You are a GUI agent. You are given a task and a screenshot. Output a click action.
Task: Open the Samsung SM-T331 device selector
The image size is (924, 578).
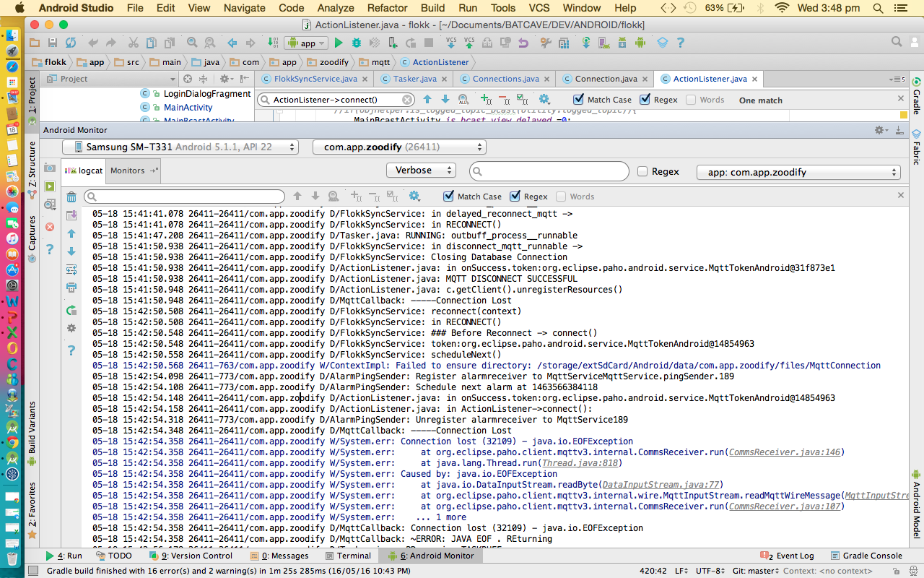point(180,147)
